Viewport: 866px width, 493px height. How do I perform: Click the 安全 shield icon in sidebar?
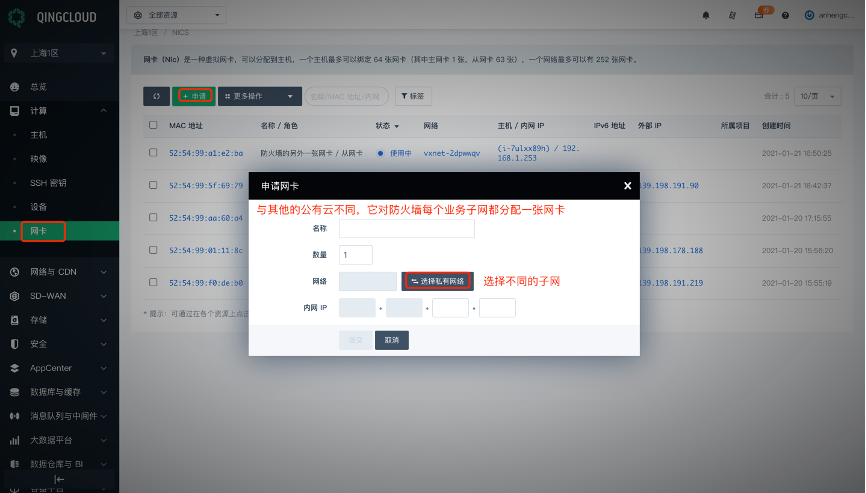click(x=15, y=344)
